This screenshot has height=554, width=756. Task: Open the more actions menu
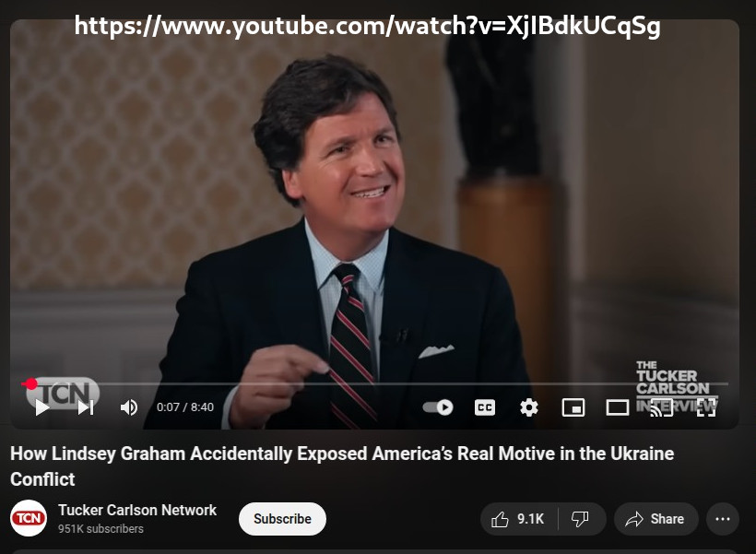click(x=722, y=519)
